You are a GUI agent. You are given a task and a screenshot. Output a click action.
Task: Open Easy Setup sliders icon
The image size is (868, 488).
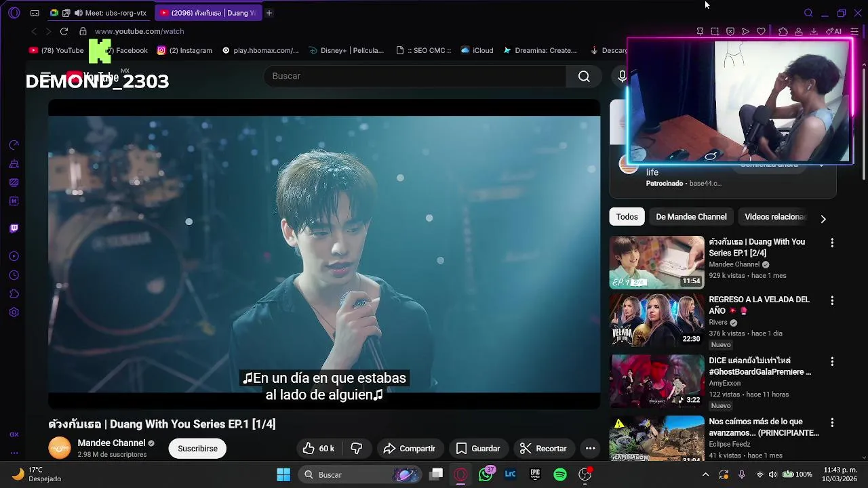tap(854, 31)
